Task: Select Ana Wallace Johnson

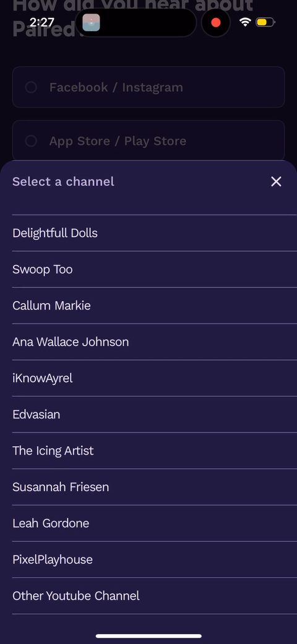Action: (x=155, y=342)
